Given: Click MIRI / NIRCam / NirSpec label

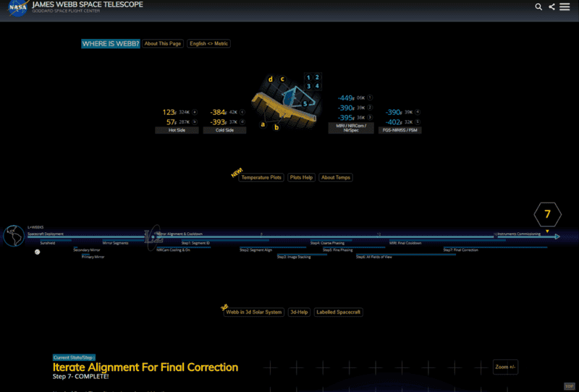Looking at the screenshot, I should (351, 128).
